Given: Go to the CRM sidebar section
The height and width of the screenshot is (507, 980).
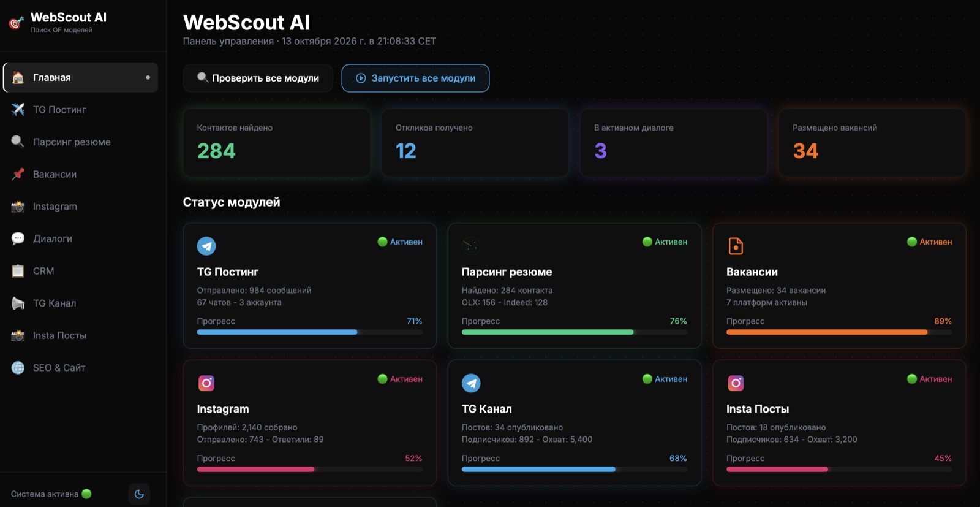Looking at the screenshot, I should [81, 271].
